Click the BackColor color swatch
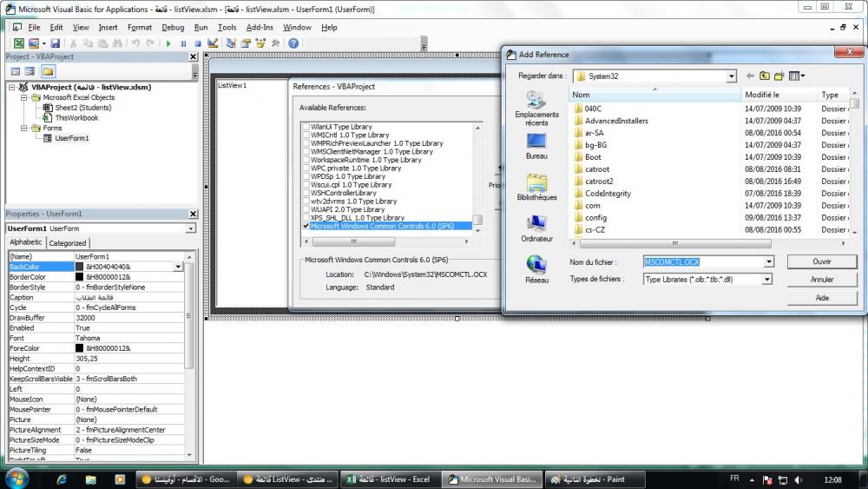 tap(79, 267)
